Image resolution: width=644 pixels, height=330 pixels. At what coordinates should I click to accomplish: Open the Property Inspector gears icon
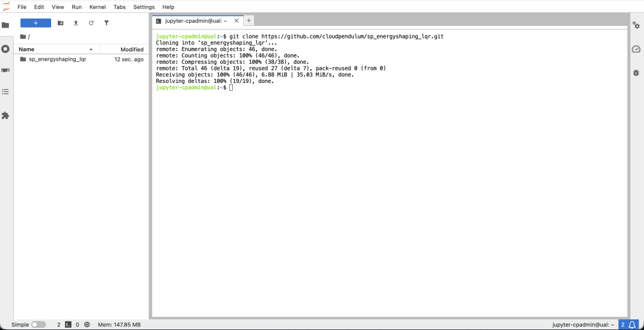[x=636, y=25]
